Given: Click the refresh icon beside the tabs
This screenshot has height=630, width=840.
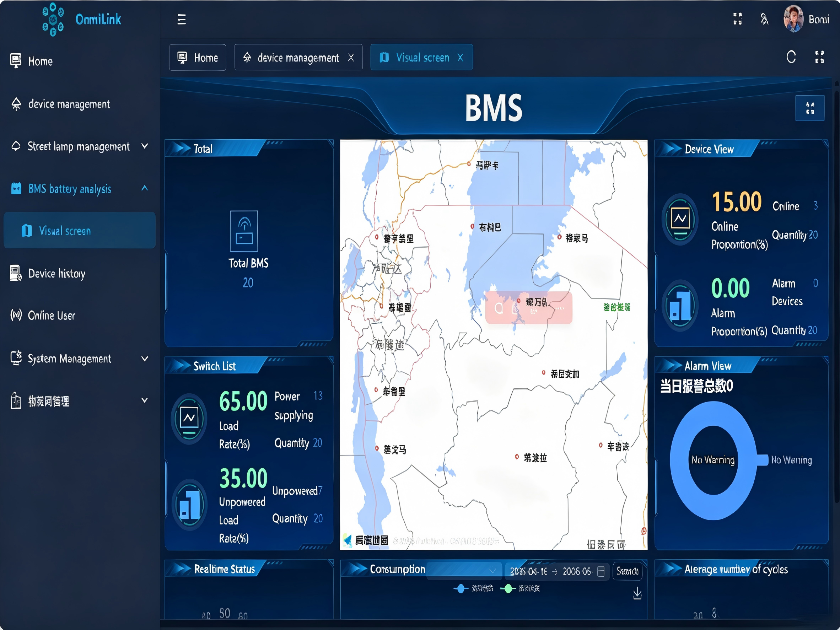Looking at the screenshot, I should (x=791, y=57).
